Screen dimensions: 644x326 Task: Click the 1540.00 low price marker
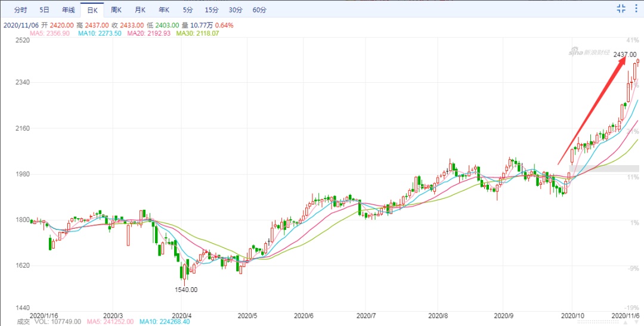pyautogui.click(x=187, y=290)
